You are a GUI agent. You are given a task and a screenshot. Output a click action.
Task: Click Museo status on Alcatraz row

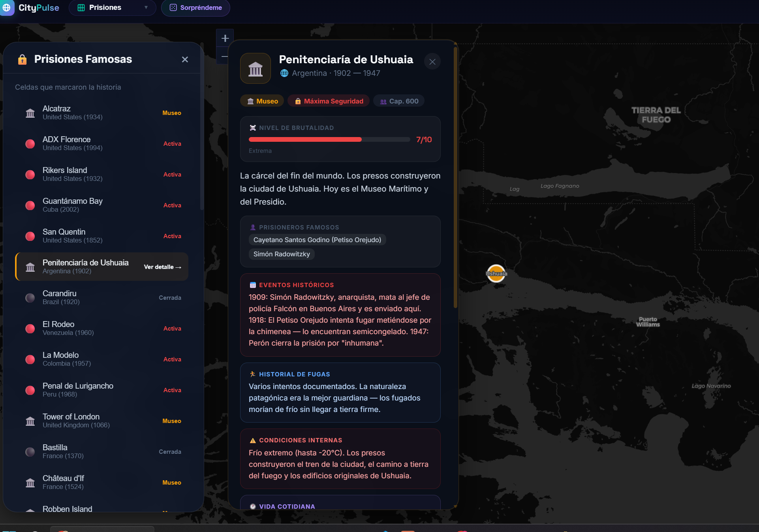click(x=172, y=113)
